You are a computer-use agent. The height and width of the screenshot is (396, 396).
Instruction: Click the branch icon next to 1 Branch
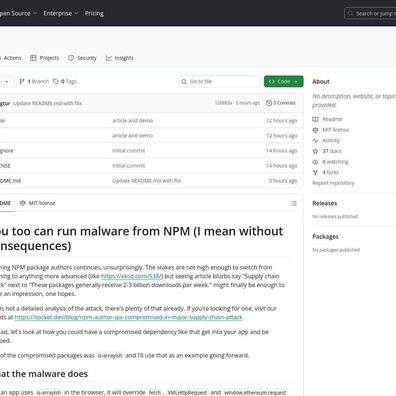coord(22,81)
